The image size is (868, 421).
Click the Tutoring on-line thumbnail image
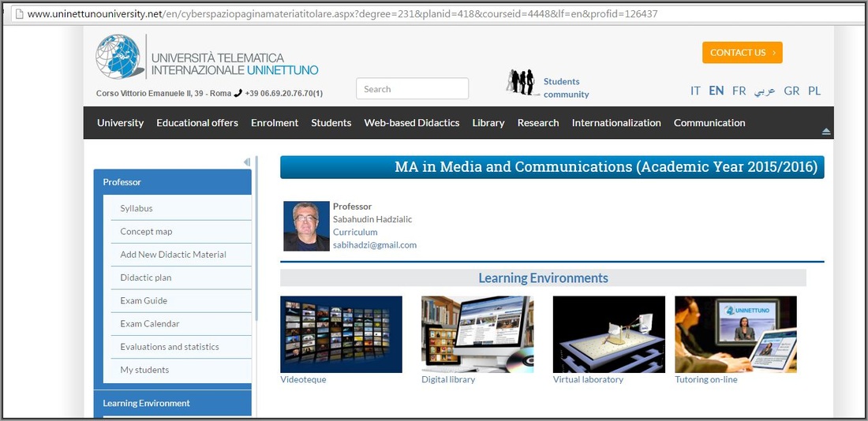click(x=735, y=334)
